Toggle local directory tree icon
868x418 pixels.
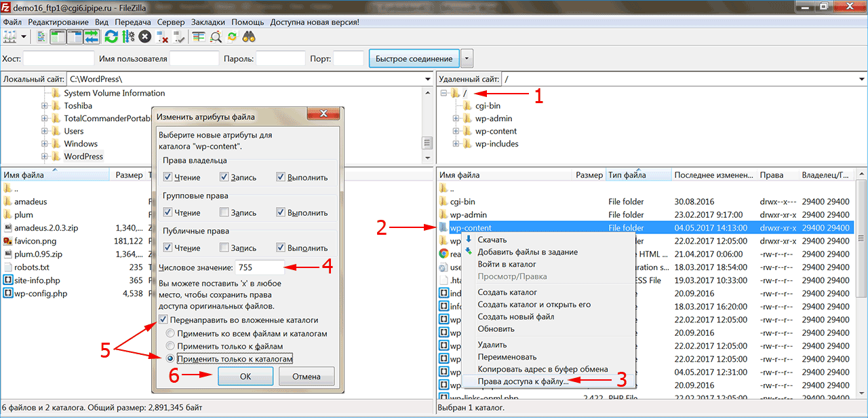(58, 36)
